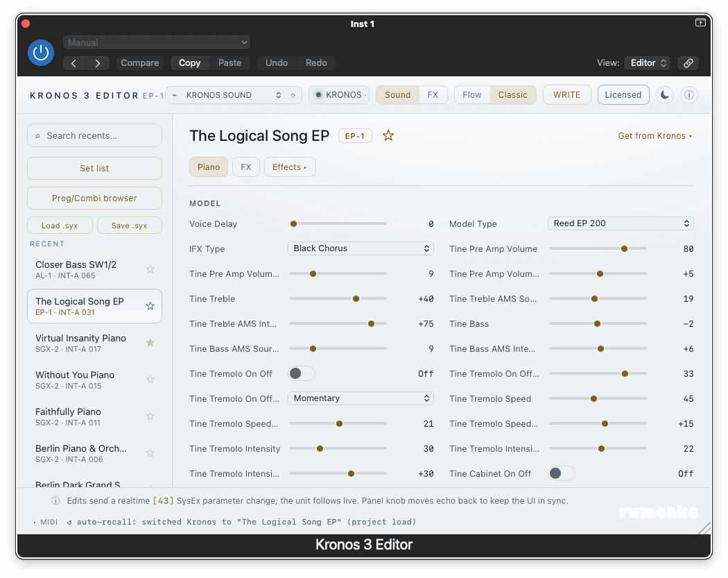Image resolution: width=728 pixels, height=578 pixels.
Task: Select FX mode in top bar
Action: click(x=433, y=95)
